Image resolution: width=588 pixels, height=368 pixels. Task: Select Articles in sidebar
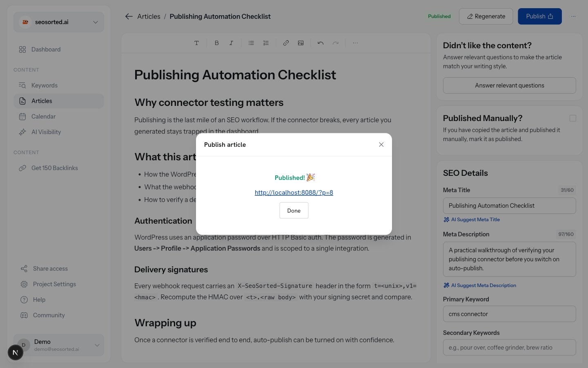click(59, 101)
